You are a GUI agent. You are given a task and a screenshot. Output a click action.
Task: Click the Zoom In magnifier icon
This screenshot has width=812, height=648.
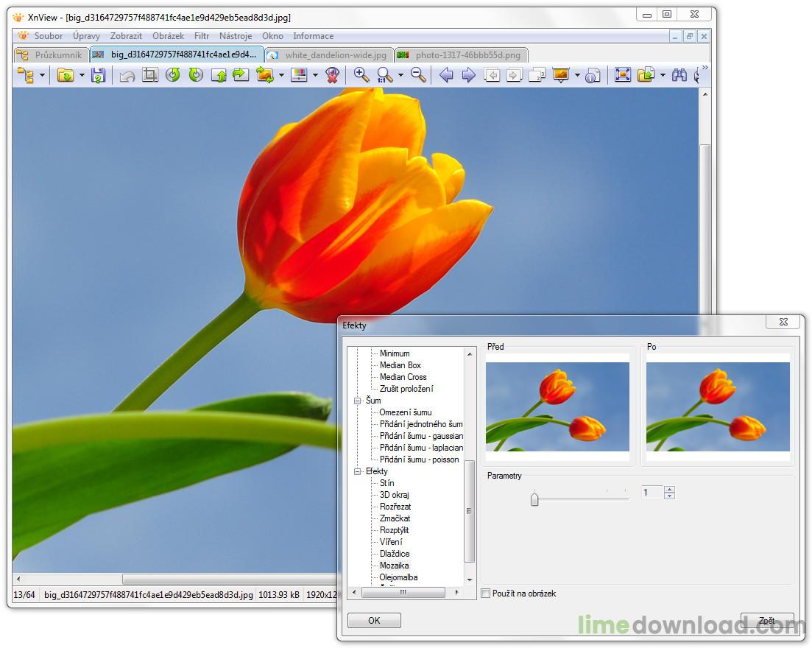click(361, 74)
